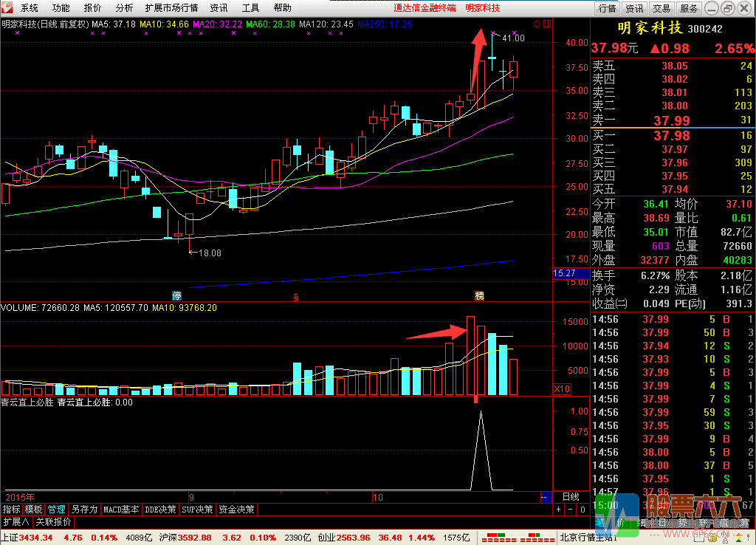
Task: Click the 卖一 37.99 ask row
Action: pyautogui.click(x=673, y=120)
